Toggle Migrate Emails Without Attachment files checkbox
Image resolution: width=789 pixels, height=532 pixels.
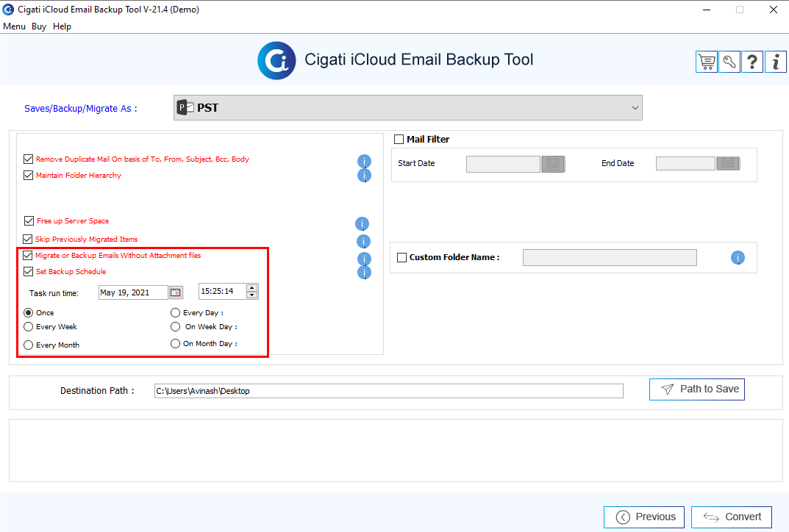[x=28, y=256]
